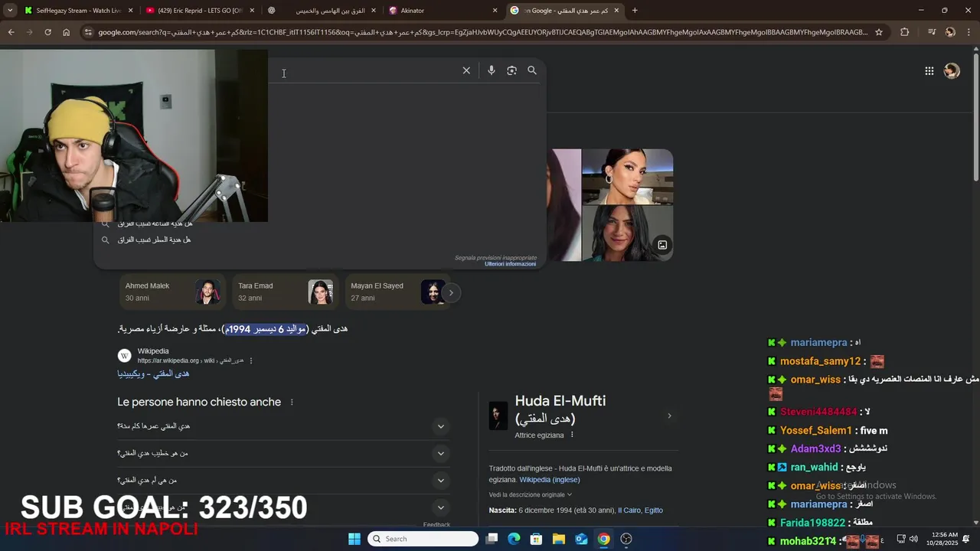Open more images gallery icon
Screen dimensions: 980x551
pyautogui.click(x=662, y=245)
